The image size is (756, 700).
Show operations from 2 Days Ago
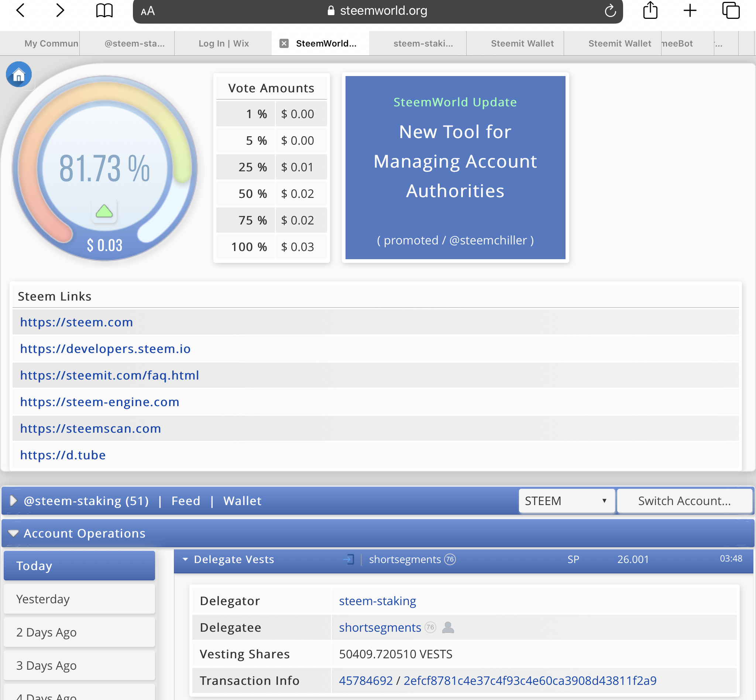tap(79, 632)
